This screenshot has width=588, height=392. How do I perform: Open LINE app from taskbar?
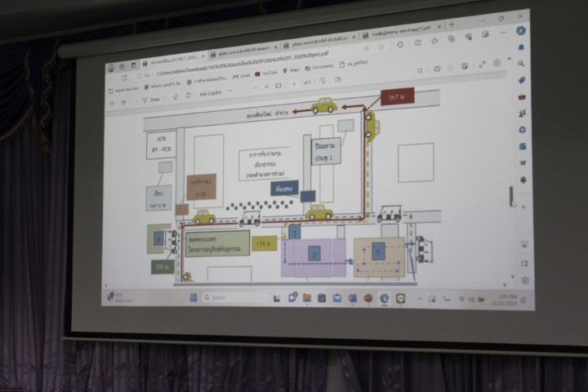[x=400, y=298]
